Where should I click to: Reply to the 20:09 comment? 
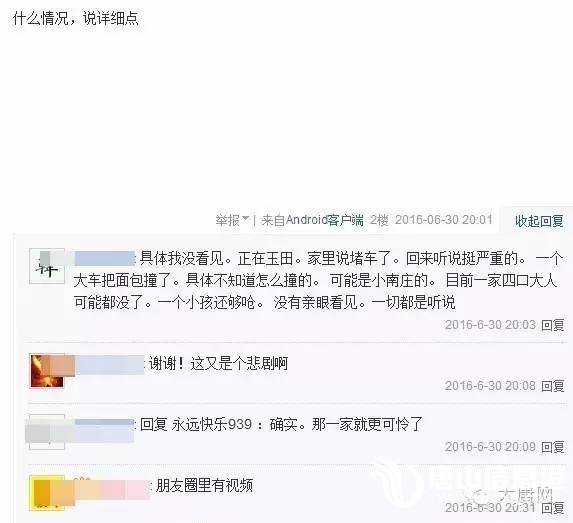click(553, 447)
